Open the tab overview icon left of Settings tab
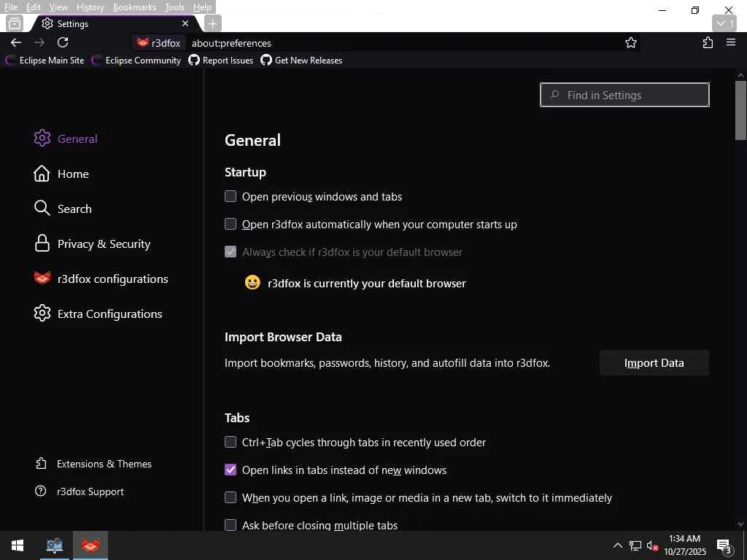The image size is (747, 560). [x=15, y=23]
